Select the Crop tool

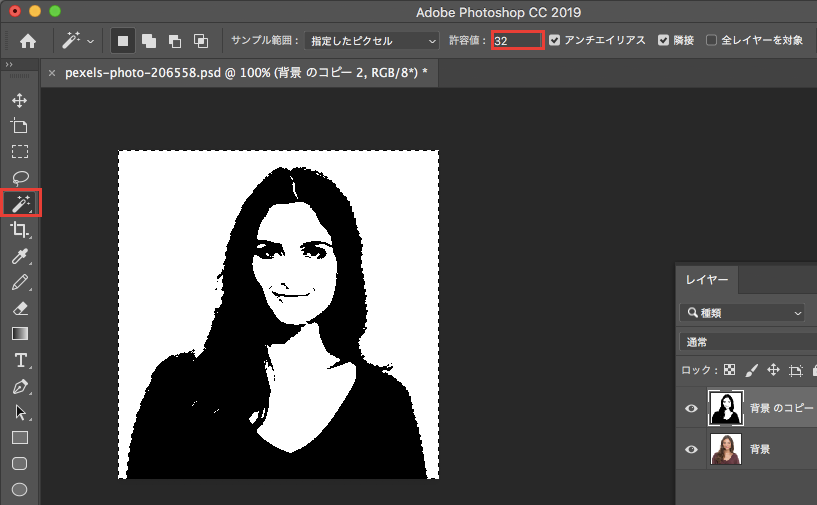click(19, 230)
